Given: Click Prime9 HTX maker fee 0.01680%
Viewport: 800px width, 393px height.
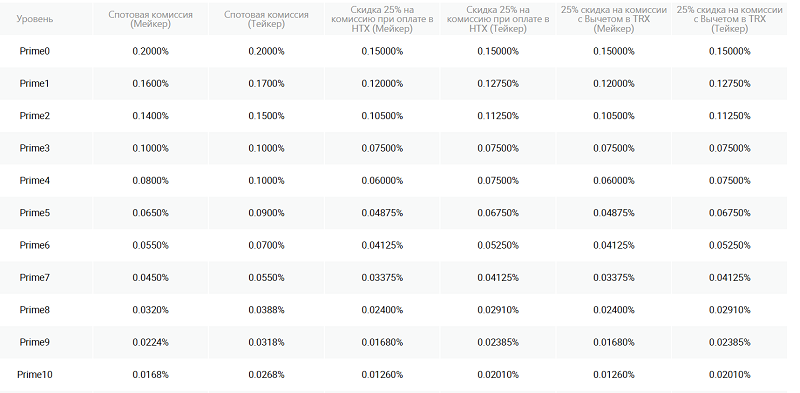Looking at the screenshot, I should [382, 342].
